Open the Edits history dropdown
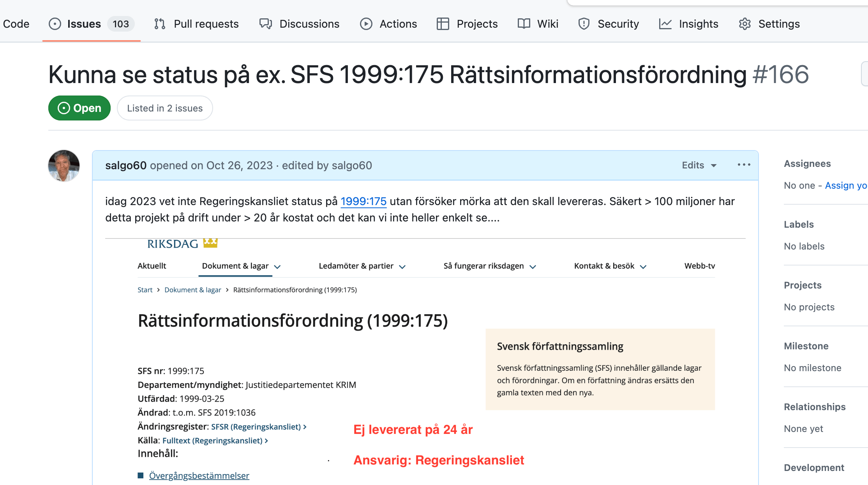 [699, 165]
